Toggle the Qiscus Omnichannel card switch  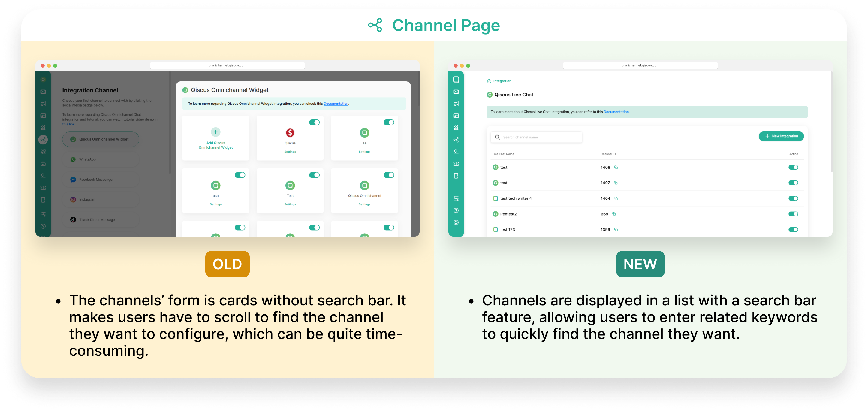tap(388, 175)
